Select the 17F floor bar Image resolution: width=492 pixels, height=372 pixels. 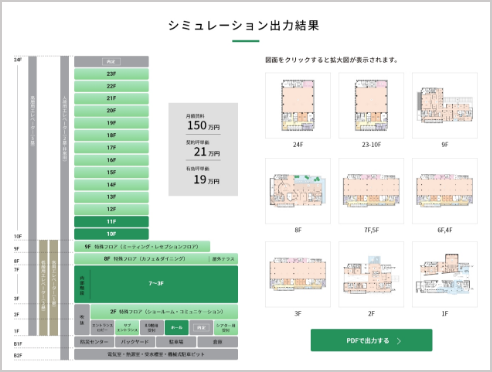point(111,148)
